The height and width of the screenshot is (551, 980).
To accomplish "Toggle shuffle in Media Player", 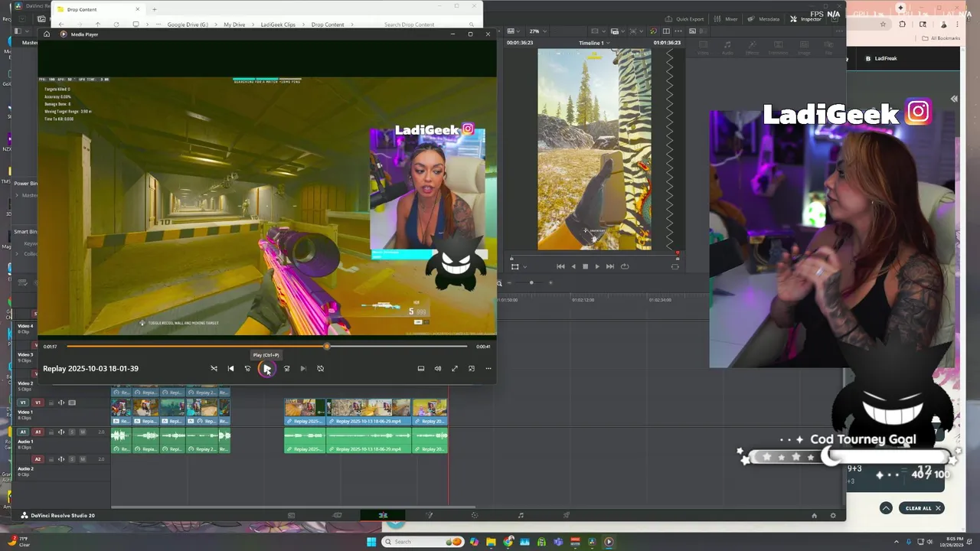I will click(214, 368).
